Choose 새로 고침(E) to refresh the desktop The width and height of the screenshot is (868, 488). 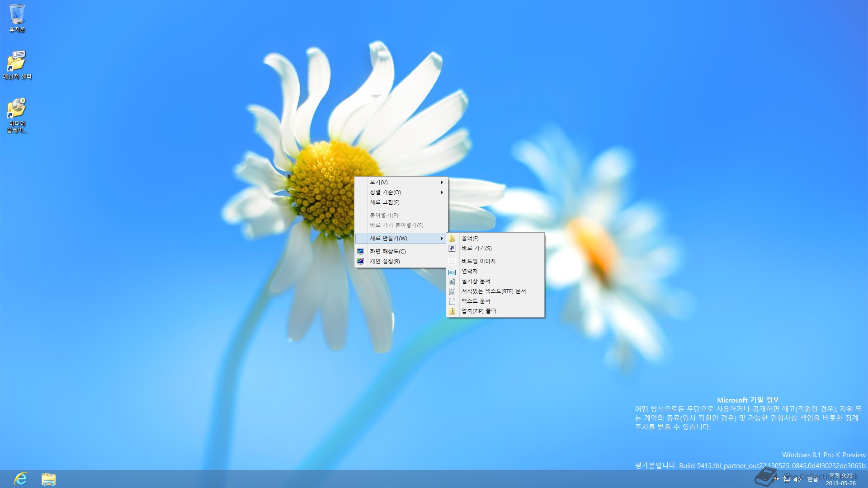tap(401, 202)
